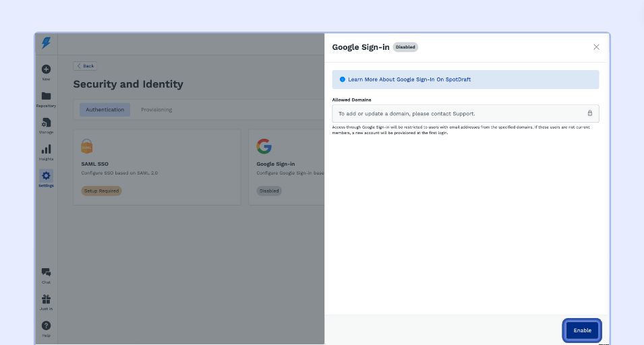Screen dimensions: 644x345
Task: Click the SAML SSO card icon
Action: point(88,146)
